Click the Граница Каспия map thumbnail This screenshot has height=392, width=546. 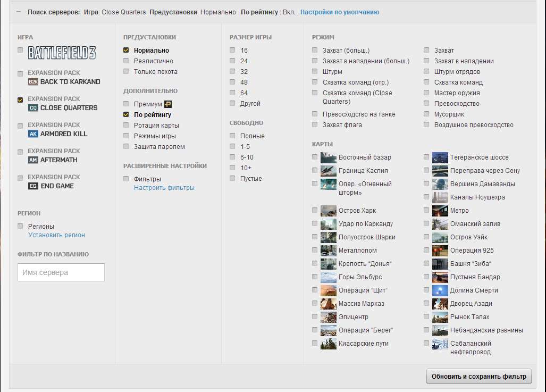(329, 171)
